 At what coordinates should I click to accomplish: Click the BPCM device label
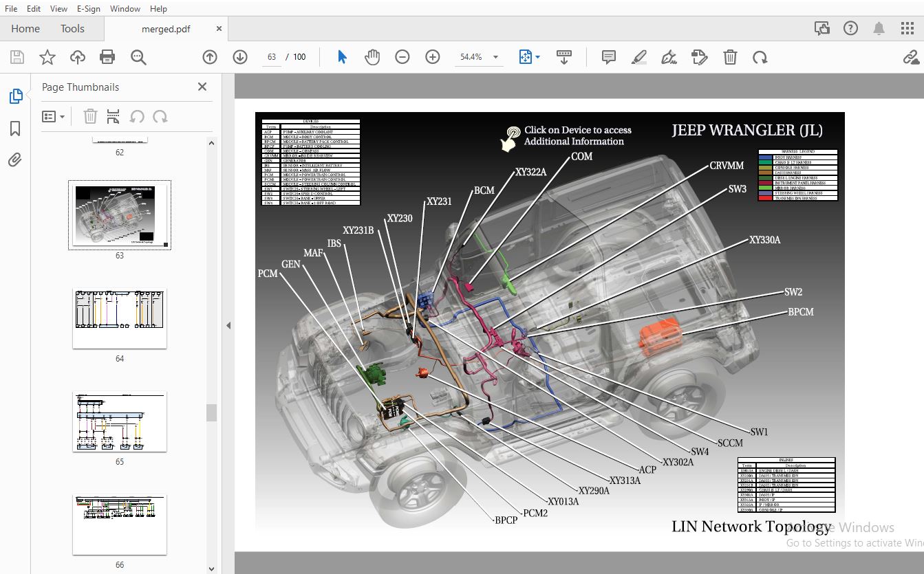pyautogui.click(x=801, y=312)
